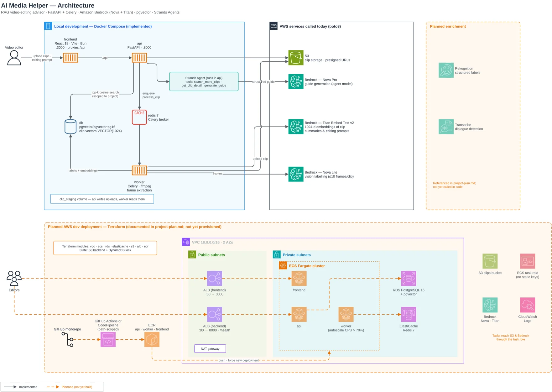Click the Strands Agent box

point(204,81)
